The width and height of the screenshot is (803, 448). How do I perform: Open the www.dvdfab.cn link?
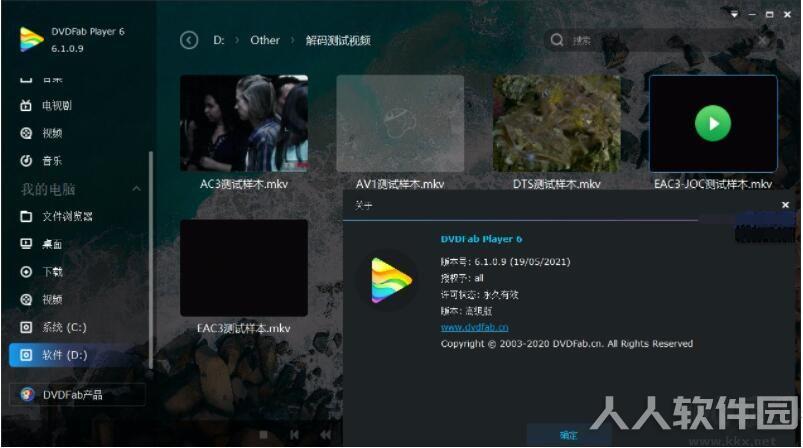click(474, 327)
